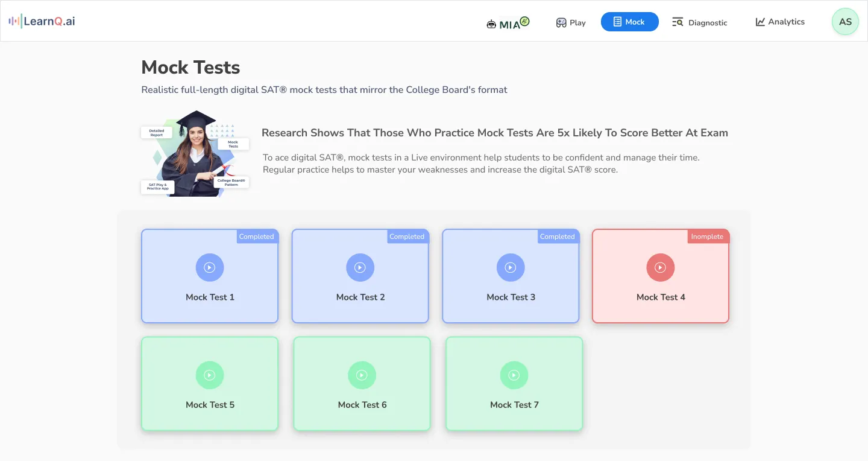Launch Mock Test 3 via its play icon

pos(511,267)
